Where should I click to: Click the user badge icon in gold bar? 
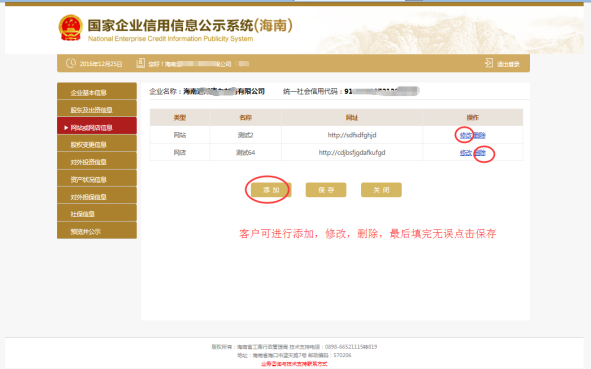140,63
